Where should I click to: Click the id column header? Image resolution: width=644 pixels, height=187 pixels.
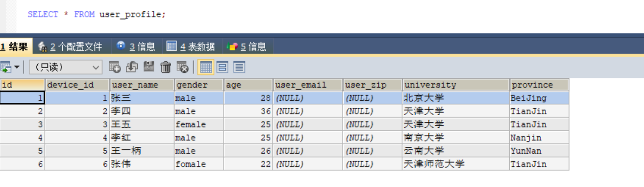[23, 85]
